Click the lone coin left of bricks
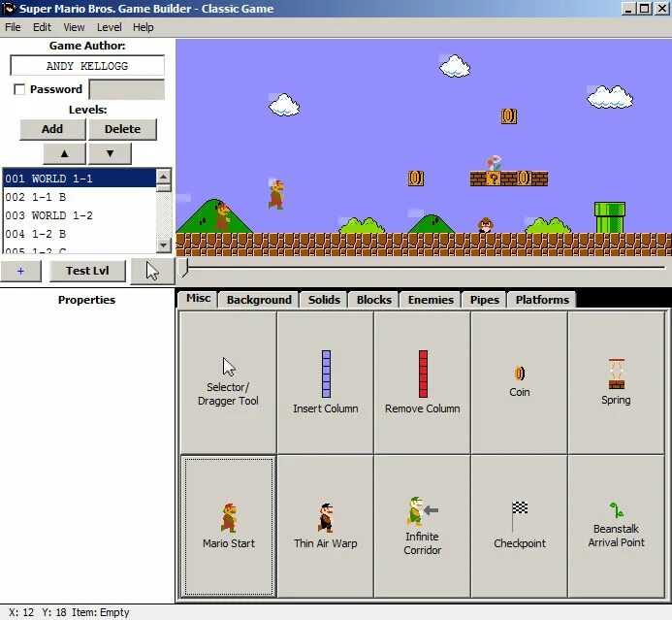Viewport: 672px width, 620px height. tap(416, 179)
